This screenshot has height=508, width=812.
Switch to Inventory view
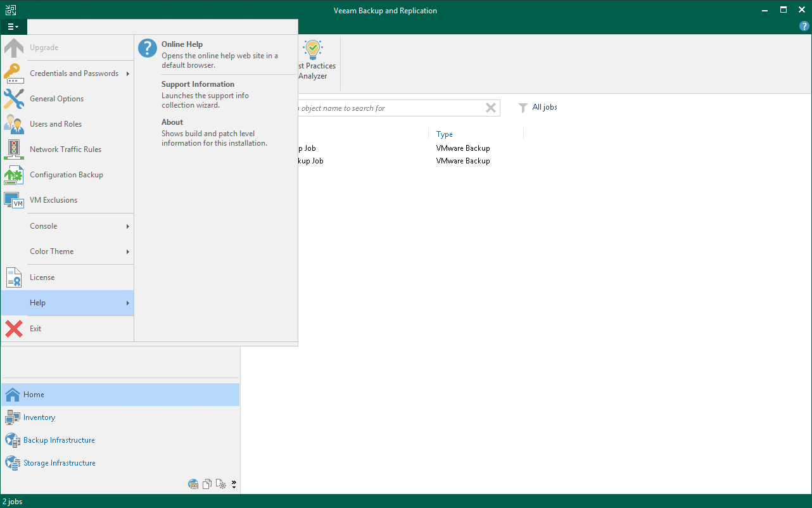(x=120, y=417)
